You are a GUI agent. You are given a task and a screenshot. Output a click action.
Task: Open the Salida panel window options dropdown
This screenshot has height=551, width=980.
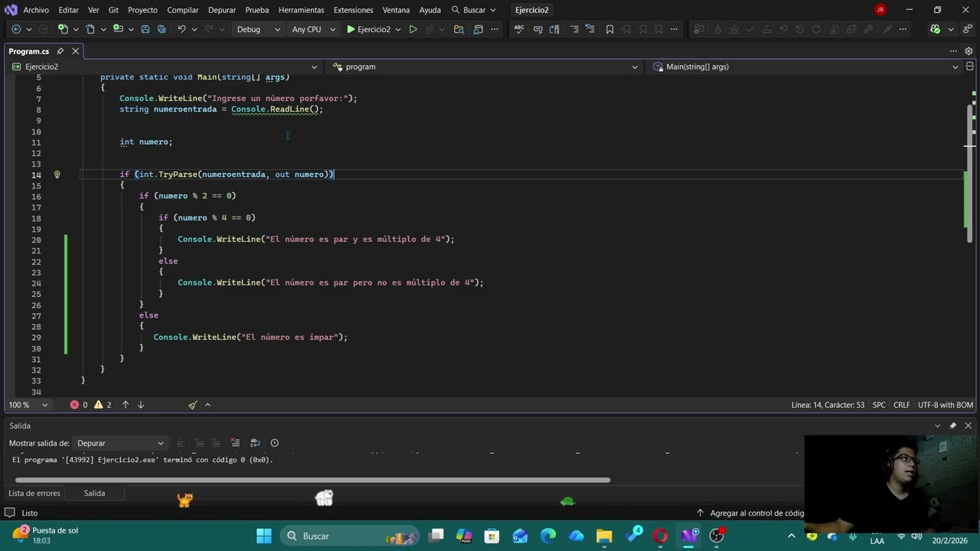[938, 425]
